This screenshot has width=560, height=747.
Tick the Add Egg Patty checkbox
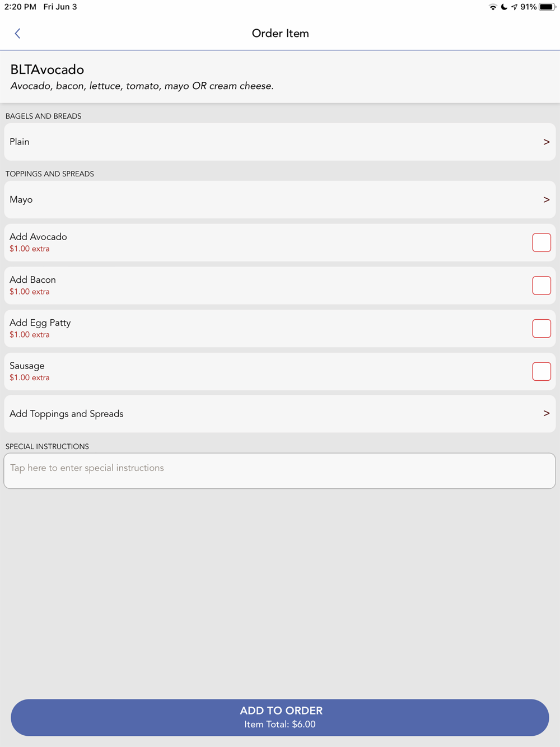pyautogui.click(x=542, y=329)
